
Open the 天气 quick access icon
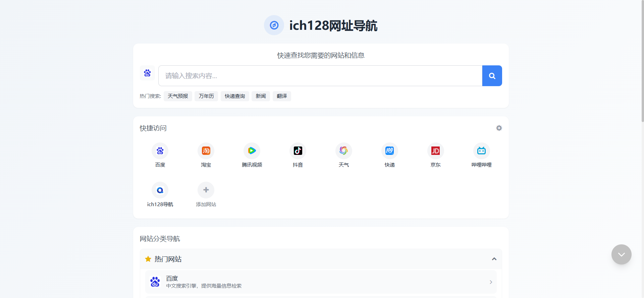(x=344, y=151)
